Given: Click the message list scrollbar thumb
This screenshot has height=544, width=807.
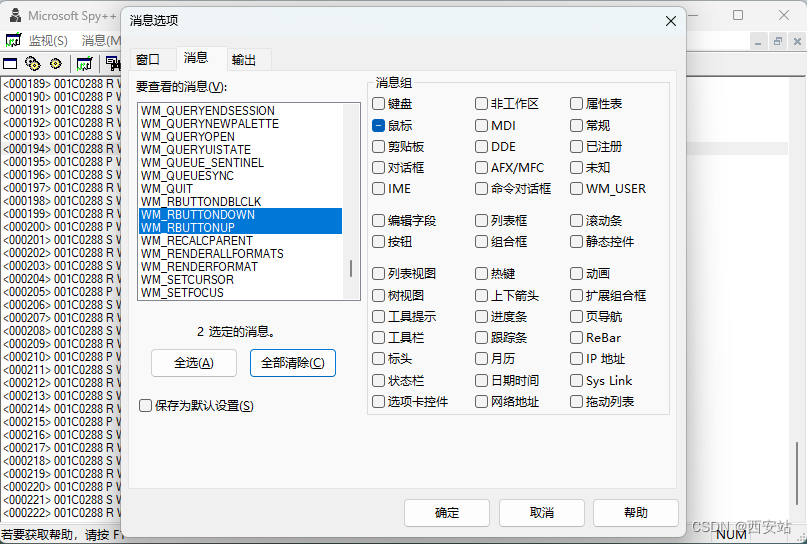Looking at the screenshot, I should [351, 269].
